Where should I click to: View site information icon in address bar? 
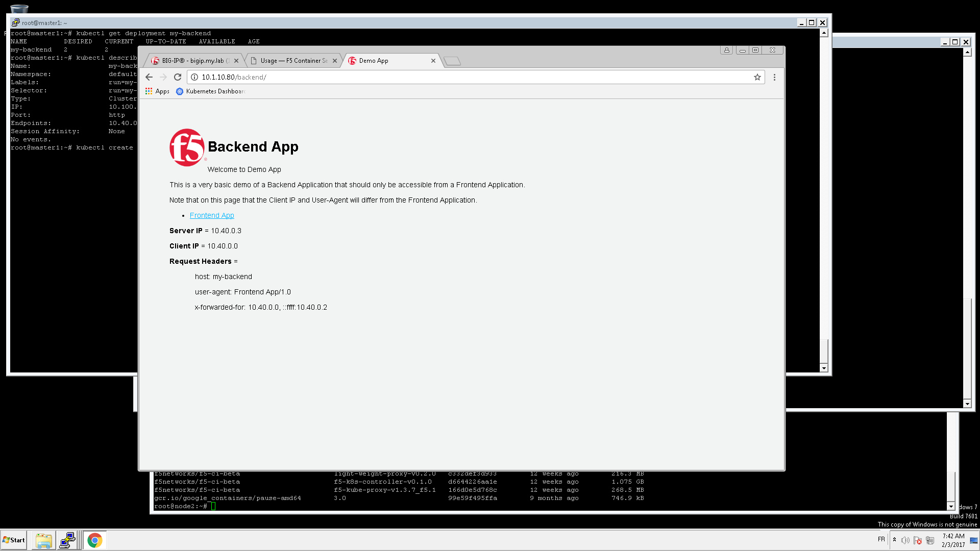click(x=194, y=77)
